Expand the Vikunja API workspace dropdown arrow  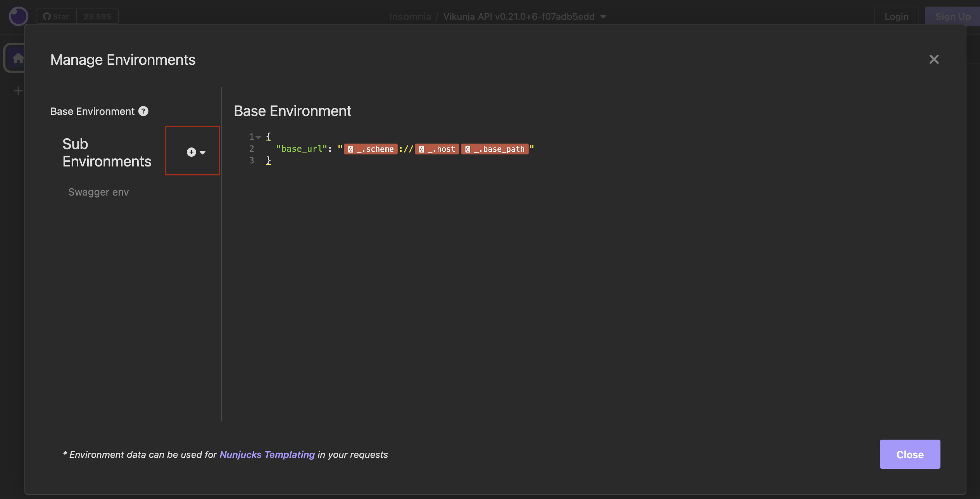[x=603, y=17]
